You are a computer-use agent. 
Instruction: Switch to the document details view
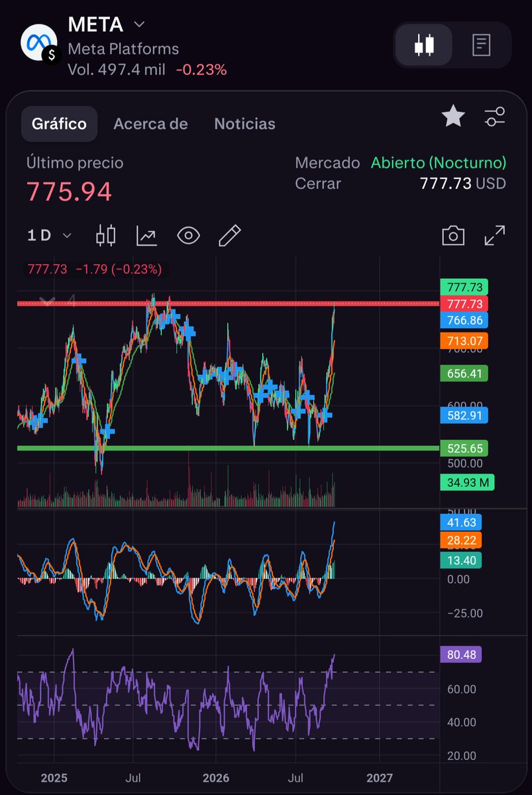pyautogui.click(x=481, y=45)
